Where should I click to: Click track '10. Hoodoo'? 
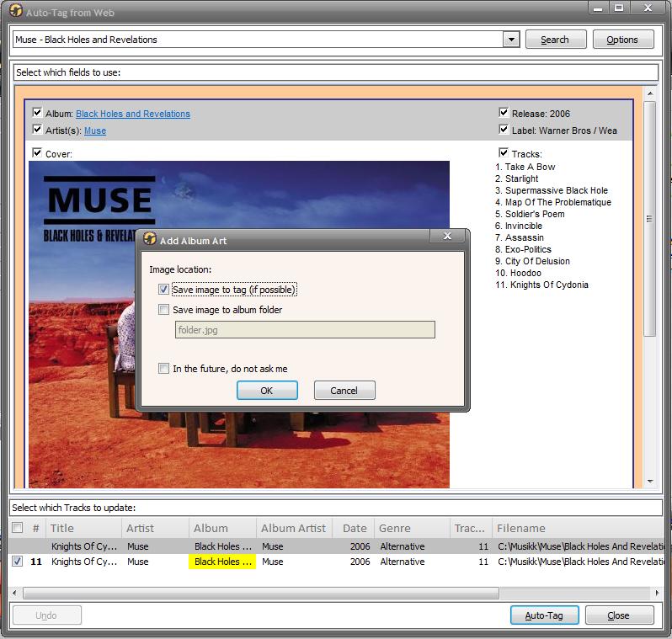pos(519,273)
